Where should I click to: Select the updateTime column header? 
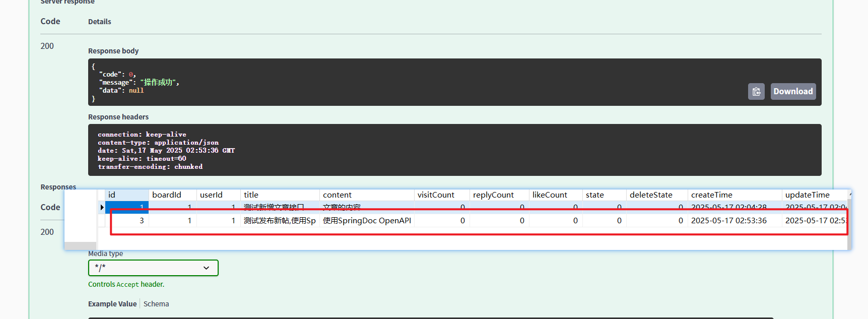pyautogui.click(x=815, y=195)
